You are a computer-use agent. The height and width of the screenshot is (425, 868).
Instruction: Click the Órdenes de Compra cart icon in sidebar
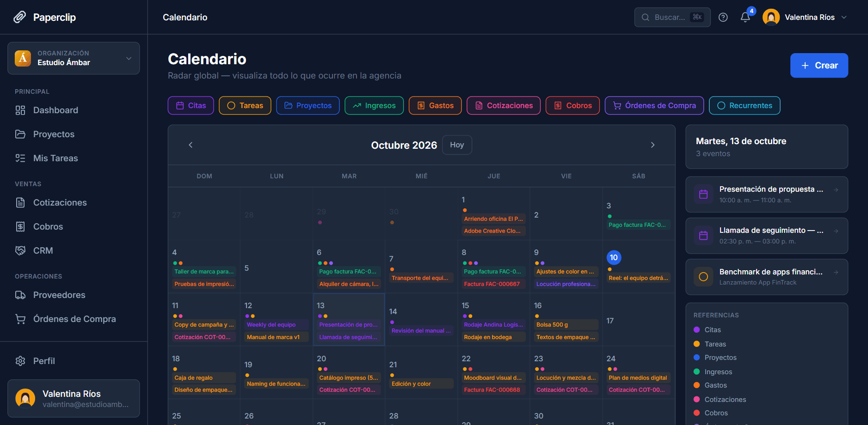coord(20,319)
